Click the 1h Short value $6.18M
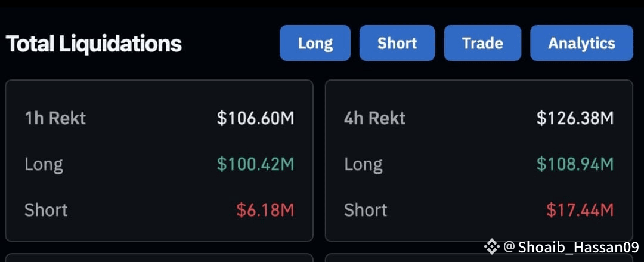Image resolution: width=644 pixels, height=262 pixels. (265, 210)
